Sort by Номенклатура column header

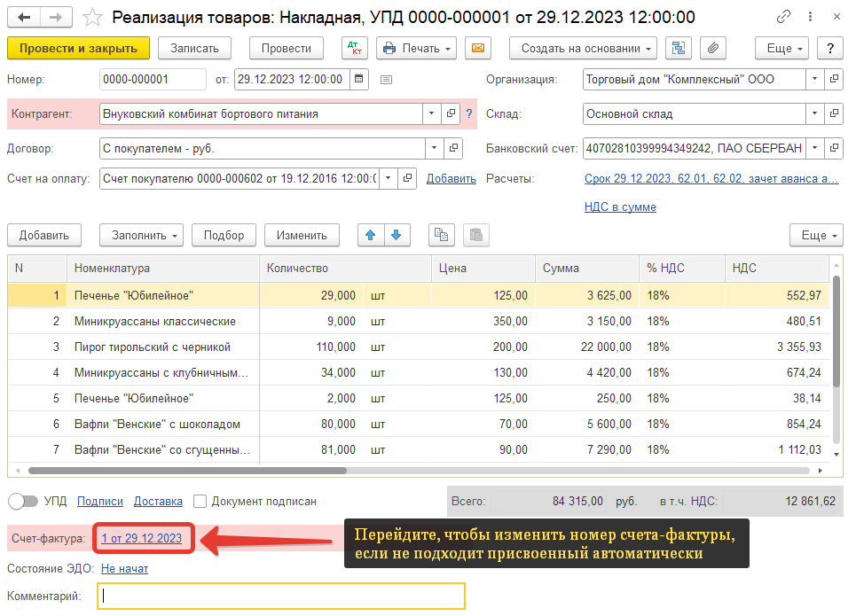163,268
